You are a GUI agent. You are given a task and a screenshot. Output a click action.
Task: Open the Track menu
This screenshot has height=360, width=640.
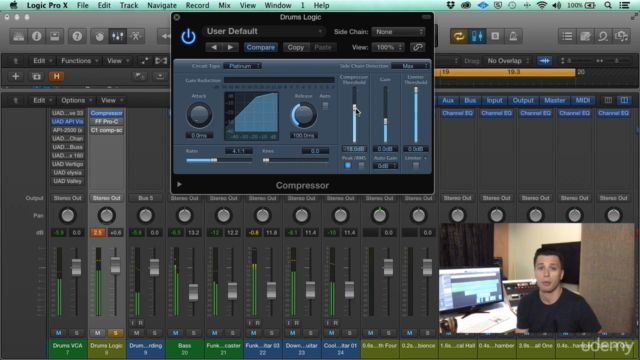pyautogui.click(x=129, y=5)
